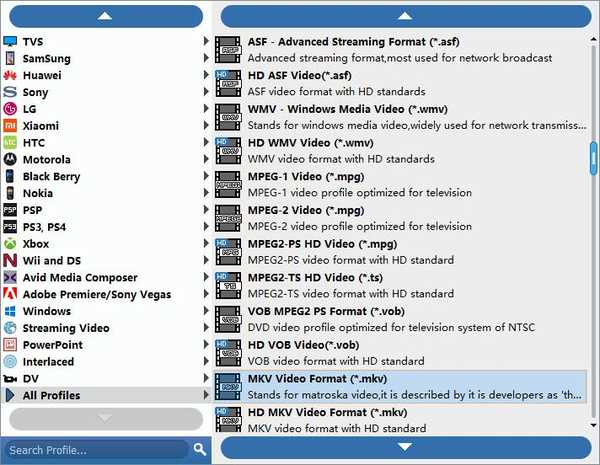Click format list scroll-down blue button

coord(406,447)
